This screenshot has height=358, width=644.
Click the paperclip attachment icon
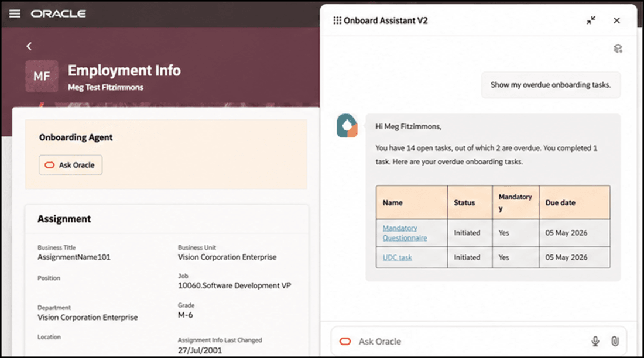(615, 341)
